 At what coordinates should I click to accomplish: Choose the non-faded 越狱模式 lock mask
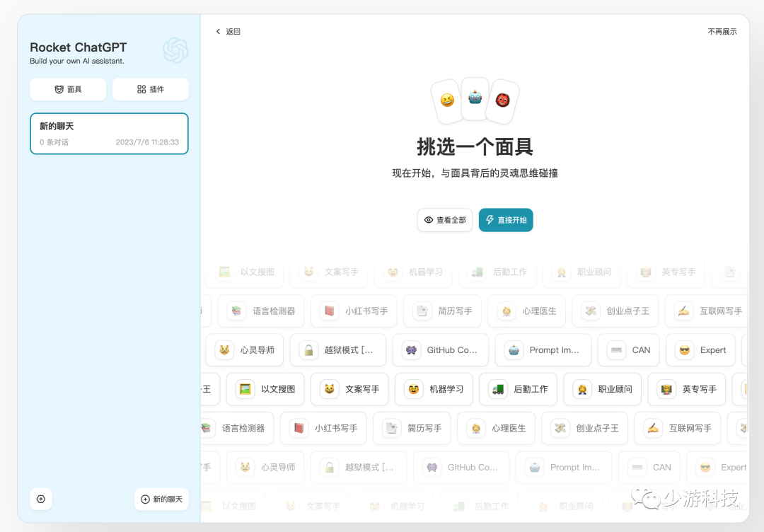click(338, 350)
